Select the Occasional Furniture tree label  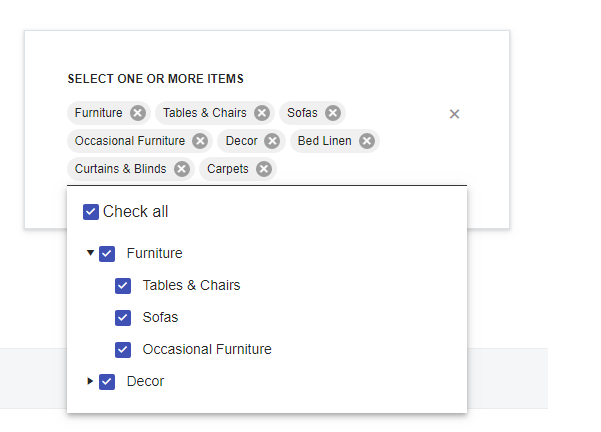click(x=207, y=349)
